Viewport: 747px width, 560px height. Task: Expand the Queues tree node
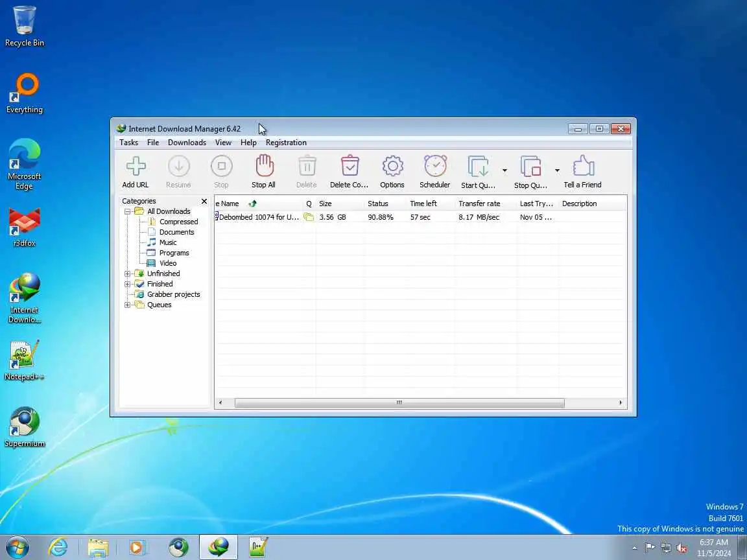click(127, 305)
